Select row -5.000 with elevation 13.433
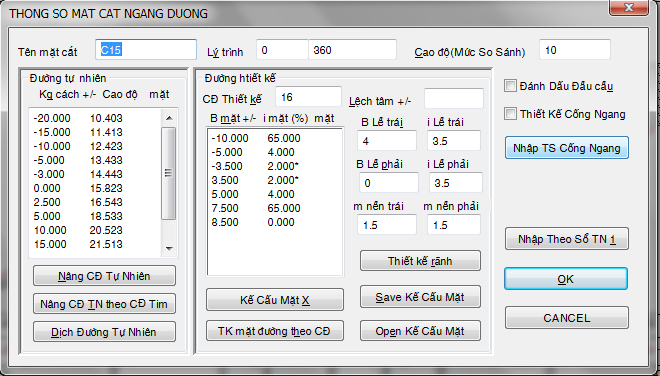 (95, 160)
